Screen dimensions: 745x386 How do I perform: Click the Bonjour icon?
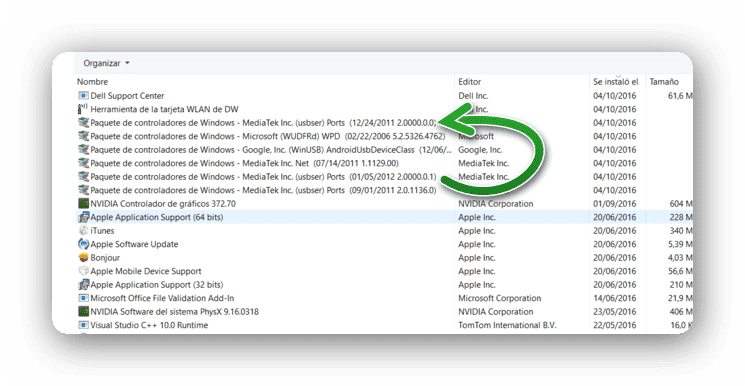[x=83, y=258]
